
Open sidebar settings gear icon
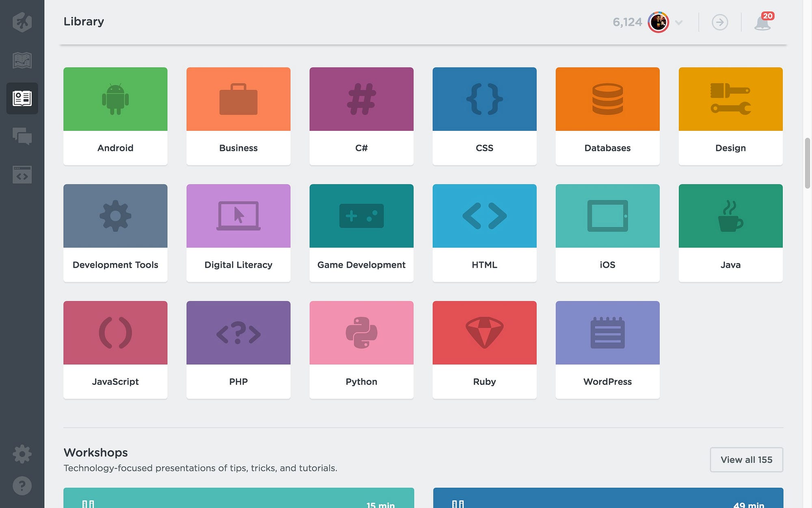click(22, 454)
